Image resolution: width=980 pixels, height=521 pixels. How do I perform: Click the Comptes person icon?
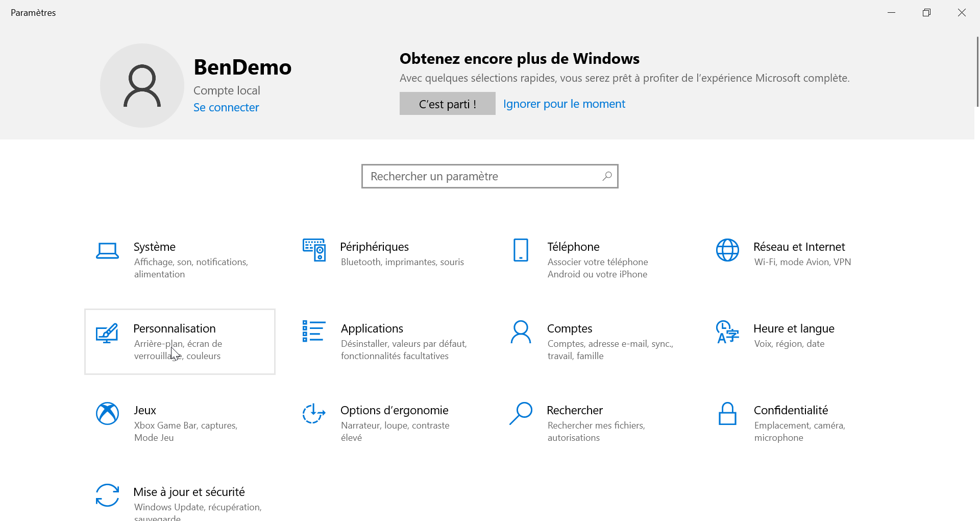[521, 332]
